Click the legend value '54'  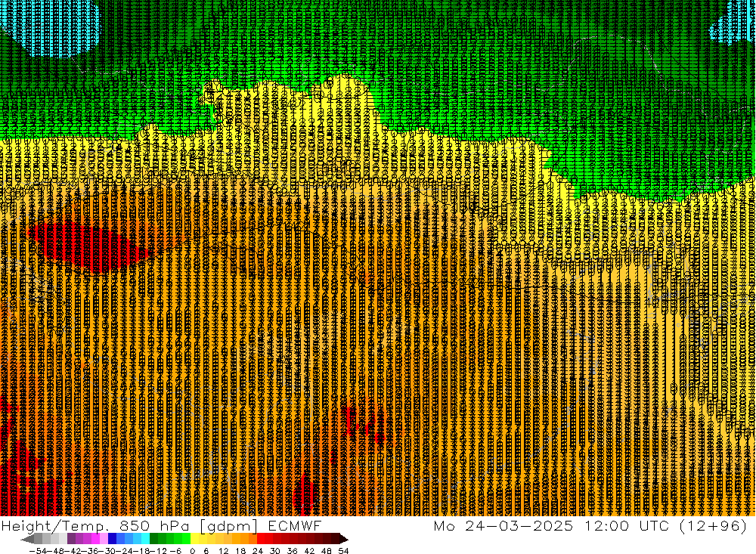pyautogui.click(x=343, y=551)
